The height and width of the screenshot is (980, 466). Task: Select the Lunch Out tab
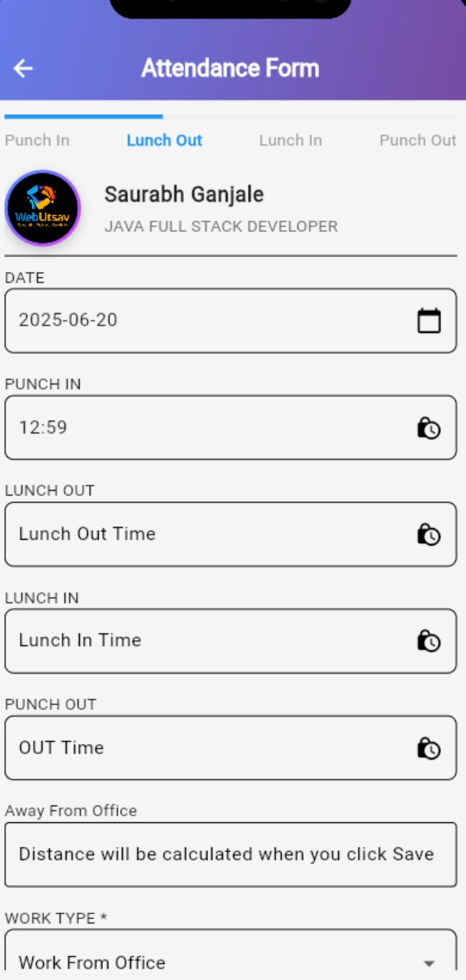pyautogui.click(x=164, y=140)
